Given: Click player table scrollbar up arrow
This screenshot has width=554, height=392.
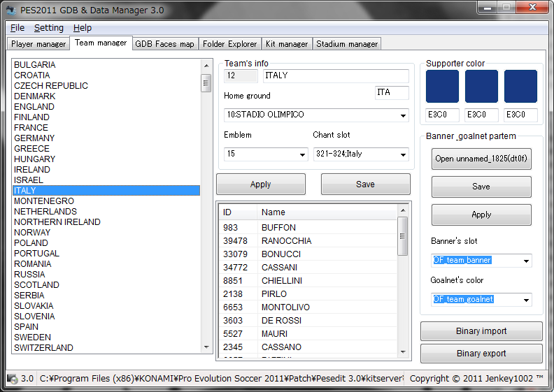Looking at the screenshot, I should coord(402,210).
